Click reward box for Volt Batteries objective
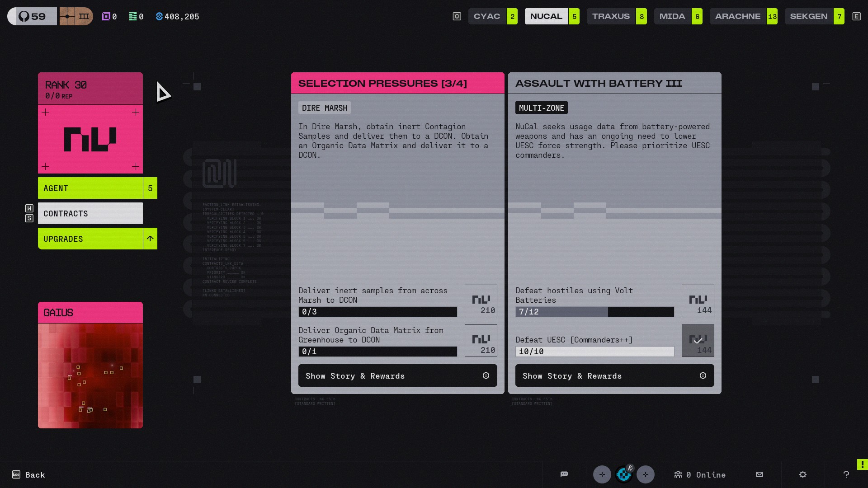Screen dimensions: 868x488 click(x=698, y=301)
